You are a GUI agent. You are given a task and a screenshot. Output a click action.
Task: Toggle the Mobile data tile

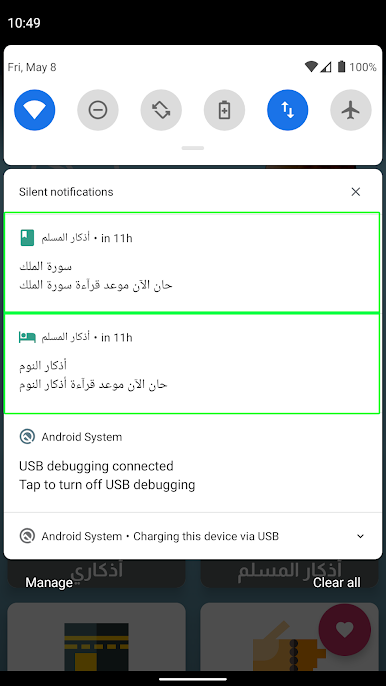288,110
